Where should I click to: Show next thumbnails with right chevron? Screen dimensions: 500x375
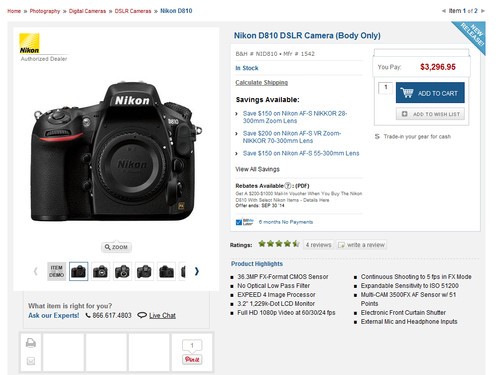pyautogui.click(x=197, y=271)
